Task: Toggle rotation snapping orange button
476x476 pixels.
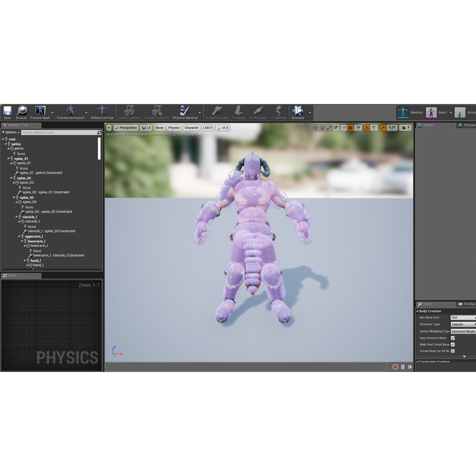Action: (367, 128)
